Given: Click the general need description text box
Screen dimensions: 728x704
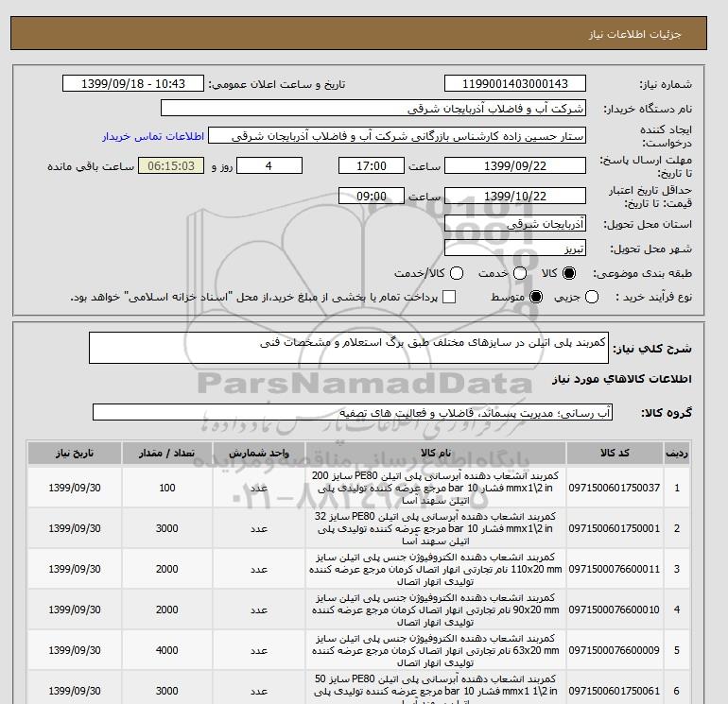Looking at the screenshot, I should (x=349, y=348).
